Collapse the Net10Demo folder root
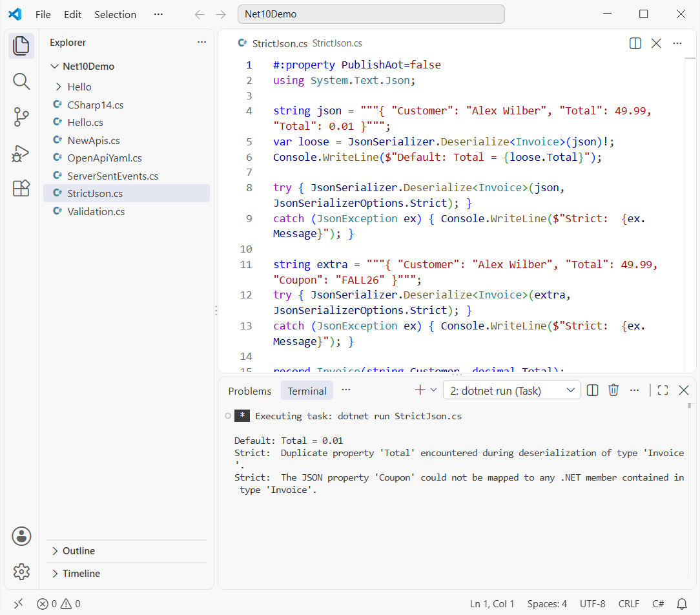 [127, 67]
